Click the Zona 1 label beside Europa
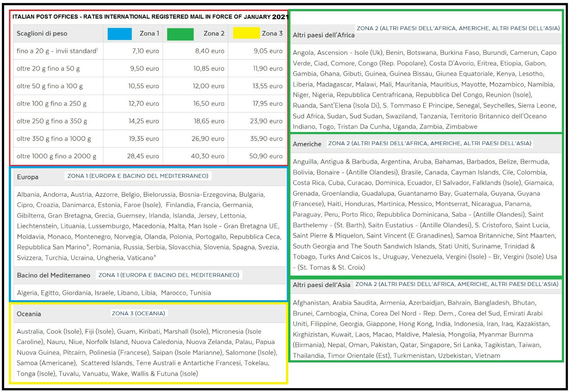 coord(138,176)
